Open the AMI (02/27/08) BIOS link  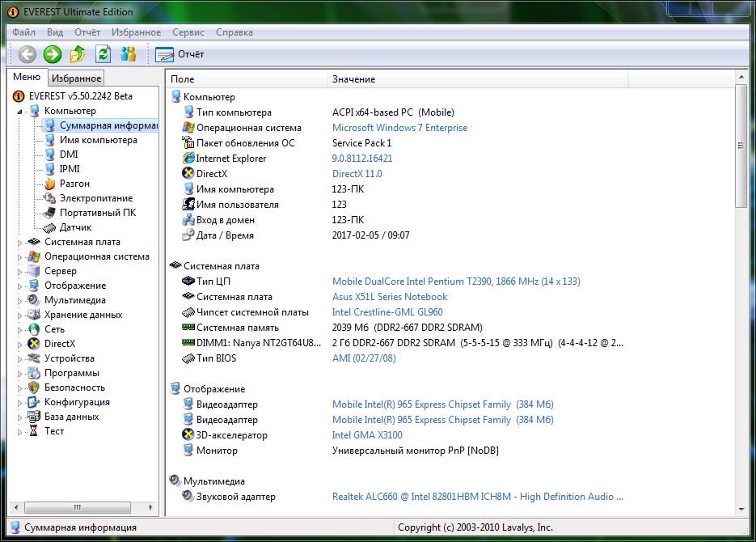click(364, 358)
